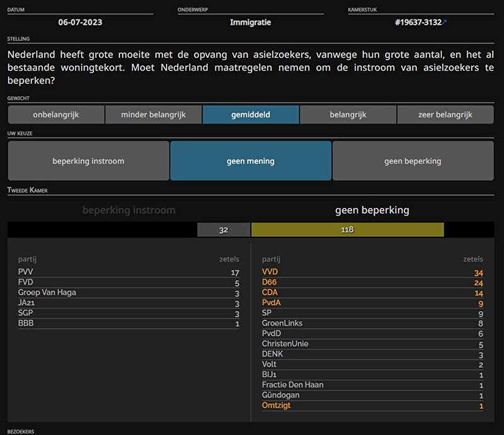Select the dimmed 'beperking instroom' heading
Image resolution: width=504 pixels, height=435 pixels.
coord(129,210)
